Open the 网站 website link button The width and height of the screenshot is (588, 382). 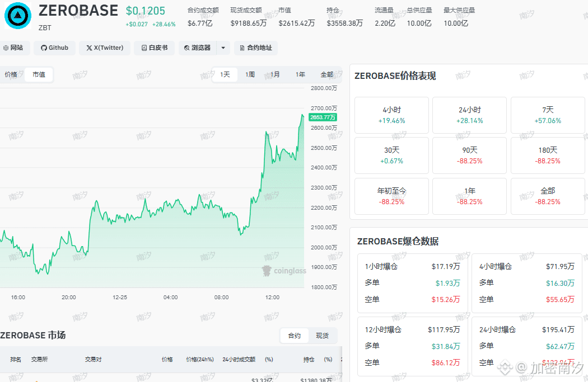coord(13,48)
